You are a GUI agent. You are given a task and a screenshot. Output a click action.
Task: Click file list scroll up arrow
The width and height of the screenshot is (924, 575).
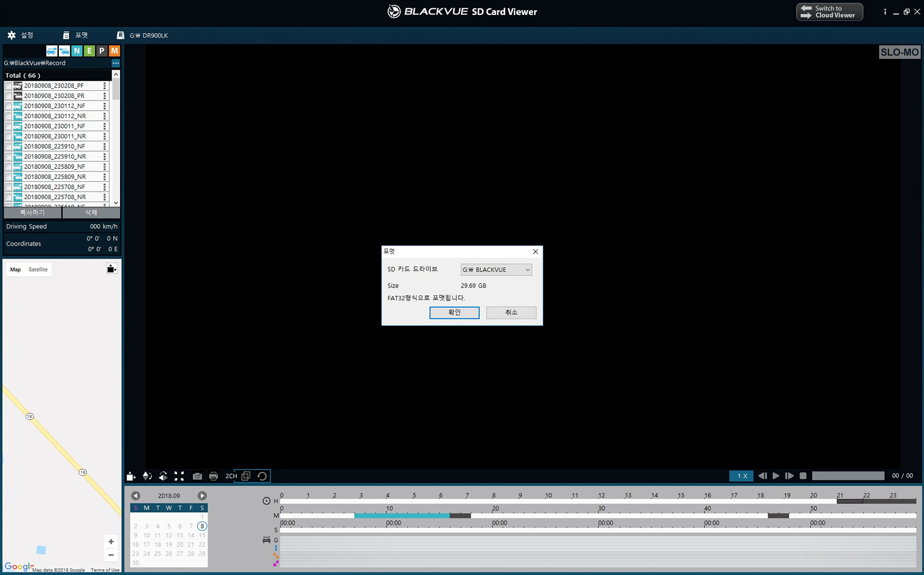click(116, 74)
